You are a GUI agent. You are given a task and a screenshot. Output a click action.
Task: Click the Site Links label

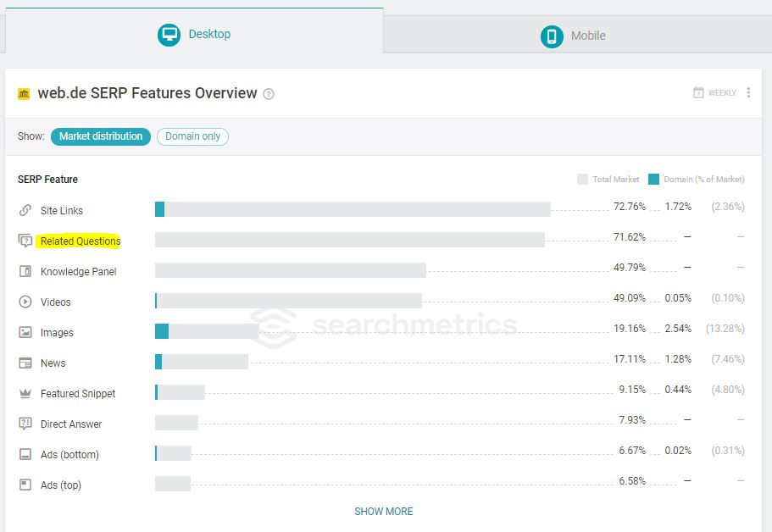[x=62, y=211]
